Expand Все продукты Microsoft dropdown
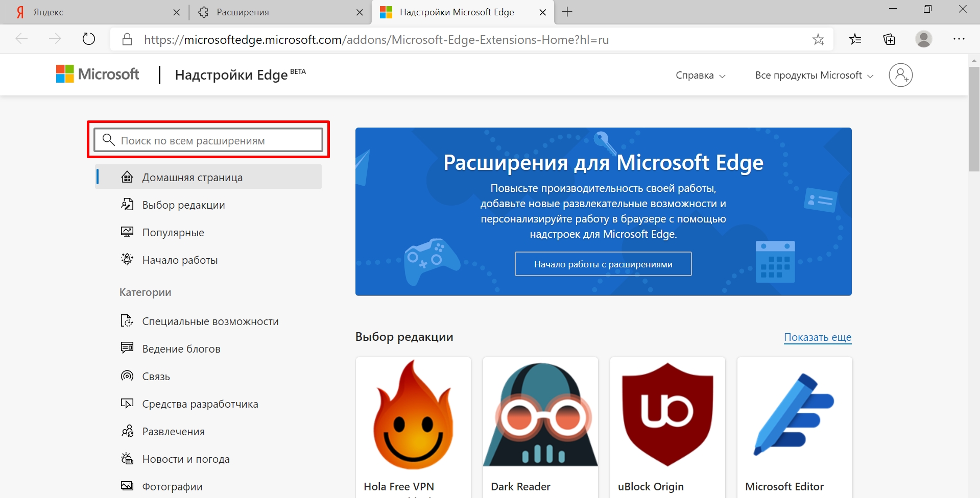This screenshot has height=498, width=980. click(x=814, y=76)
